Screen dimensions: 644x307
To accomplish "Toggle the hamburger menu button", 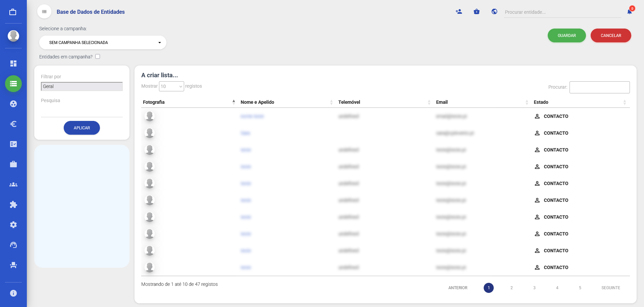I will coord(44,12).
